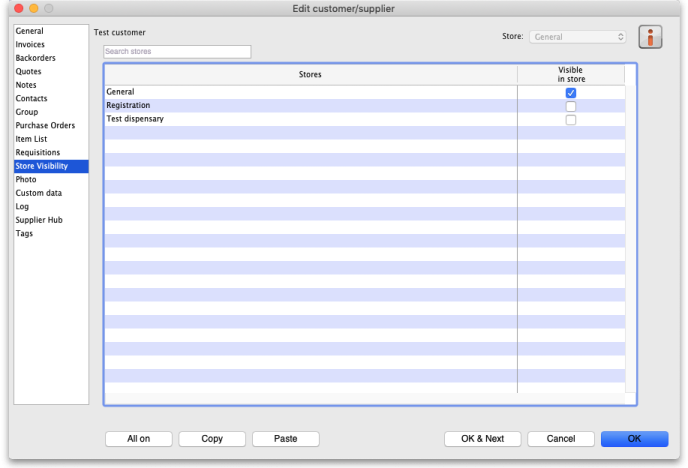Image resolution: width=688 pixels, height=468 pixels.
Task: Show the Photo section
Action: 26,180
